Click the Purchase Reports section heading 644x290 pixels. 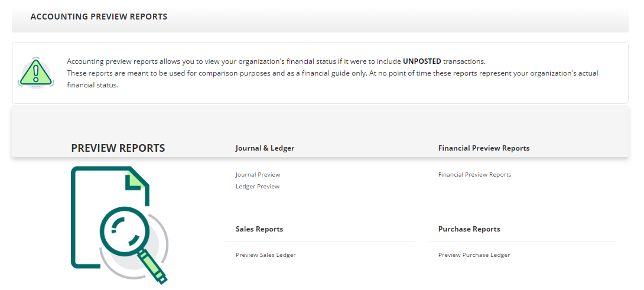[469, 229]
